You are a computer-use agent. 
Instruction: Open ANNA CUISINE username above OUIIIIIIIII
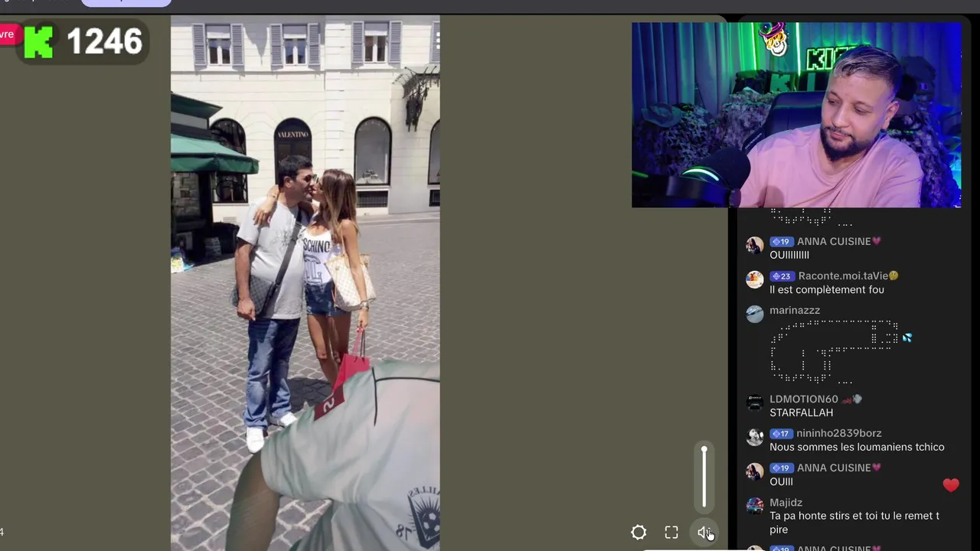834,241
